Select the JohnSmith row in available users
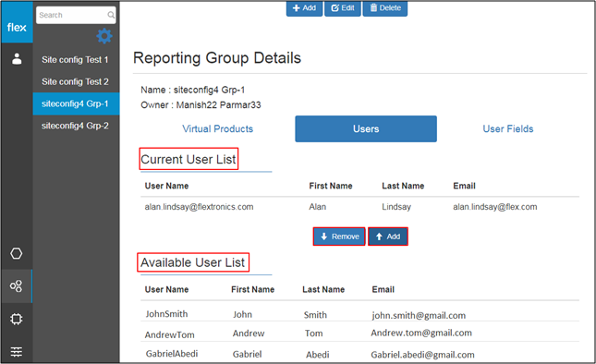Viewport: 596px width, 364px height. [359, 314]
